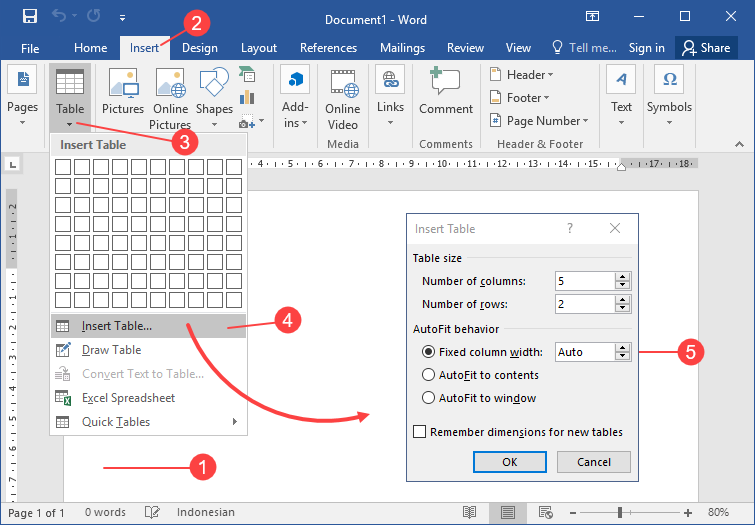Click Indonesian language in status bar
This screenshot has height=525, width=755.
coord(206,512)
